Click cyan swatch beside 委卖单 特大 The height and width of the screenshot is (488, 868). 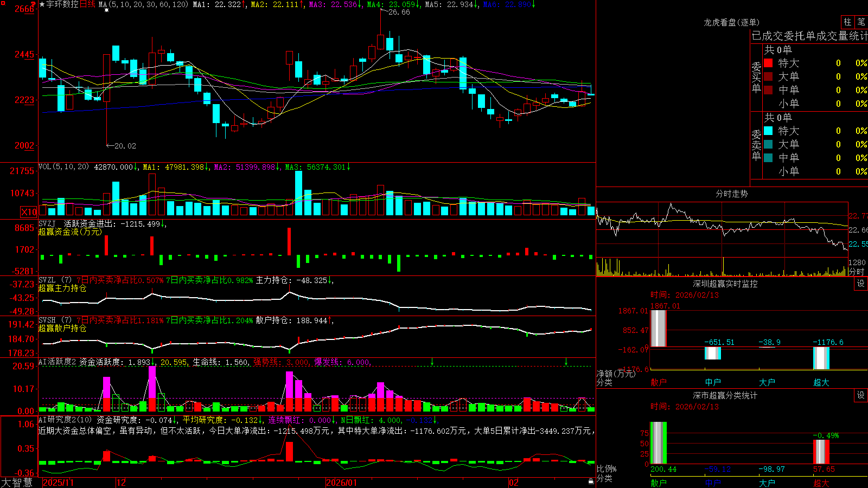768,131
